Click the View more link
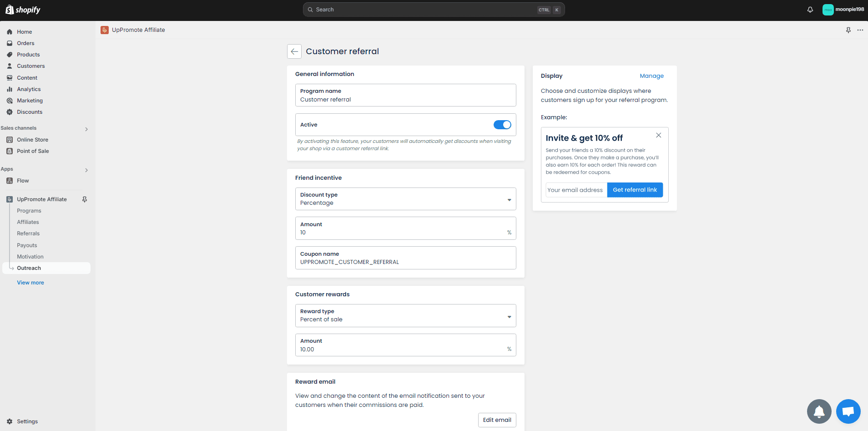The width and height of the screenshot is (868, 431). 30,283
